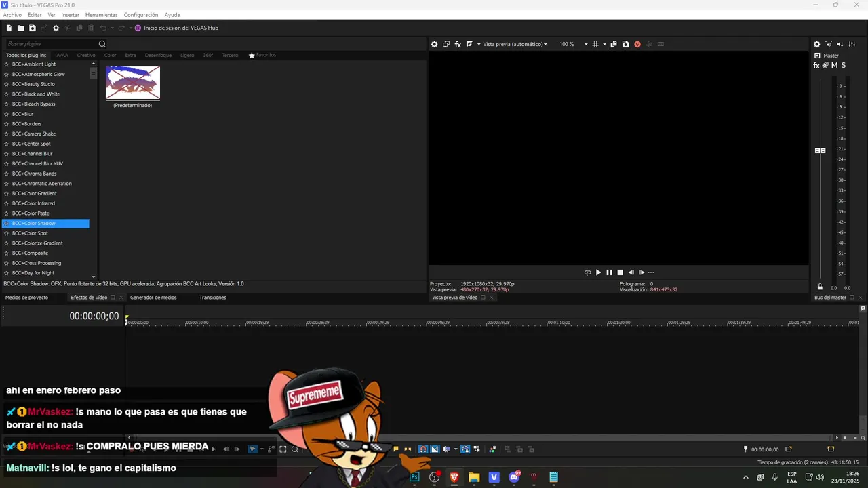
Task: Expand split-screen view dropdown arrow
Action: point(478,44)
